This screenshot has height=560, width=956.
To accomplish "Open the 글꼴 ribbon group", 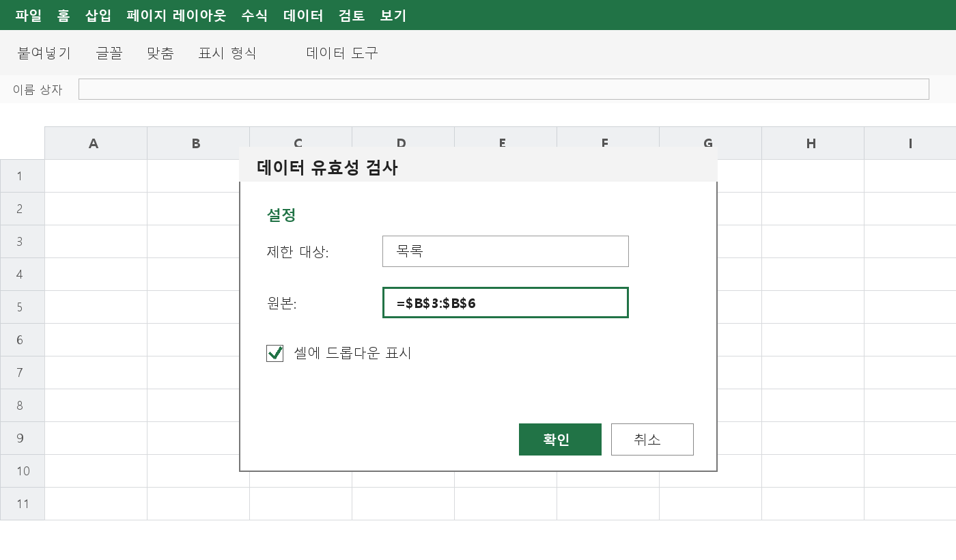I will pyautogui.click(x=109, y=53).
